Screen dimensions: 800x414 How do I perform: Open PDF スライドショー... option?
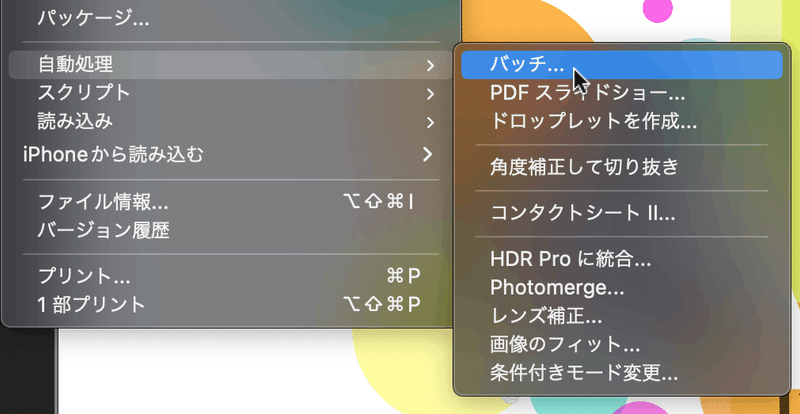(x=621, y=93)
